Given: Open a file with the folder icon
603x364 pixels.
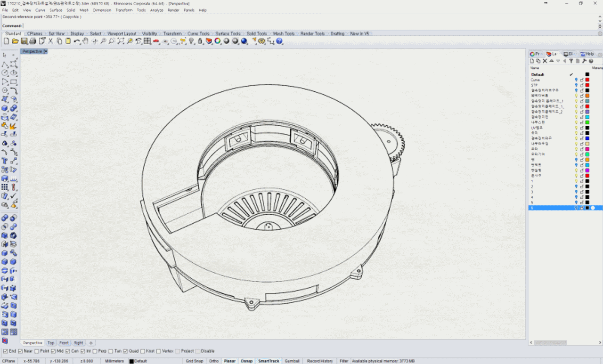Looking at the screenshot, I should pyautogui.click(x=15, y=41).
